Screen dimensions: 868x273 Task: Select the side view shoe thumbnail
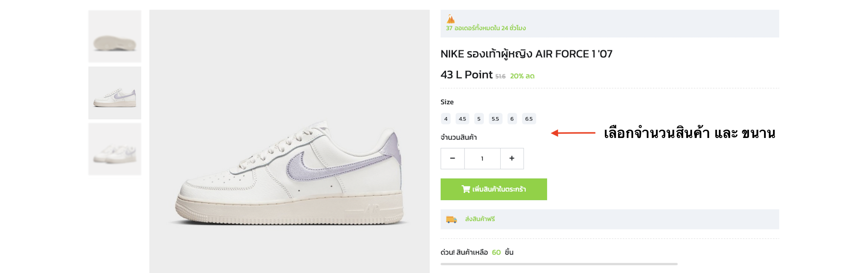pyautogui.click(x=114, y=93)
